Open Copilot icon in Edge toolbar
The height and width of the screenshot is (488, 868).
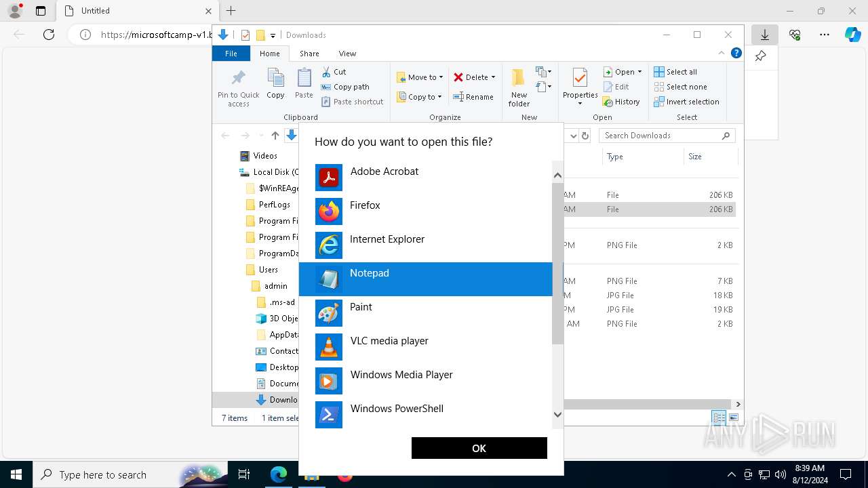point(852,35)
